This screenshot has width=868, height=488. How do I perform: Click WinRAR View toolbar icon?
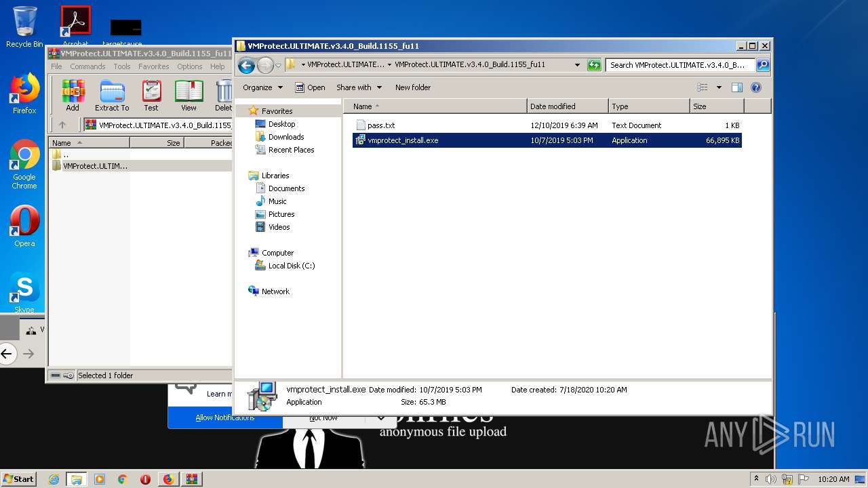point(189,96)
